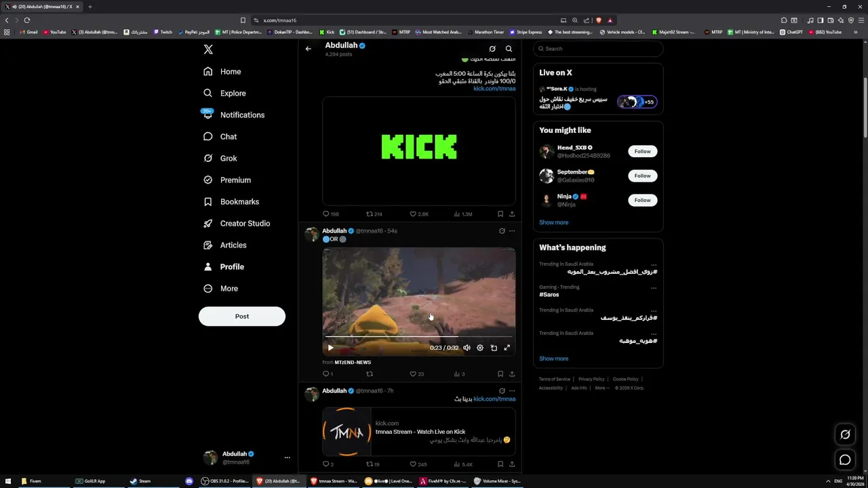Open kick.com/tmnaa link in 7h post
The image size is (868, 488).
coord(494,399)
